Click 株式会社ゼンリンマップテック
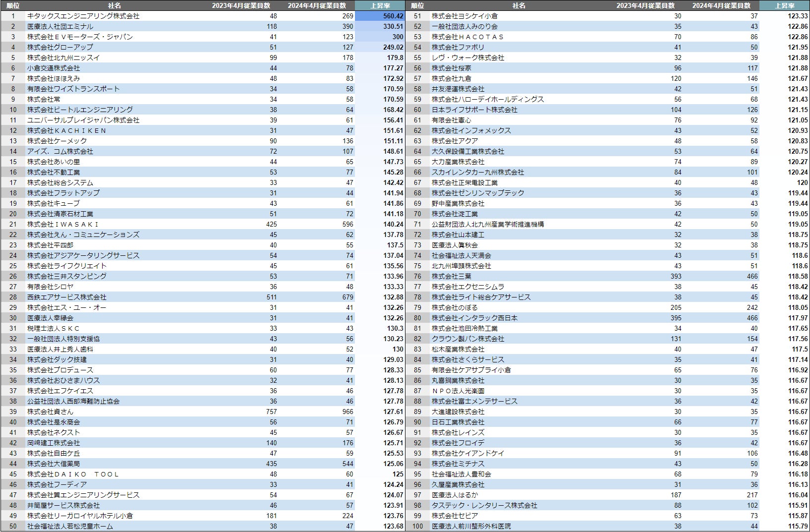Screen dimensions: 810x532 click(478, 193)
